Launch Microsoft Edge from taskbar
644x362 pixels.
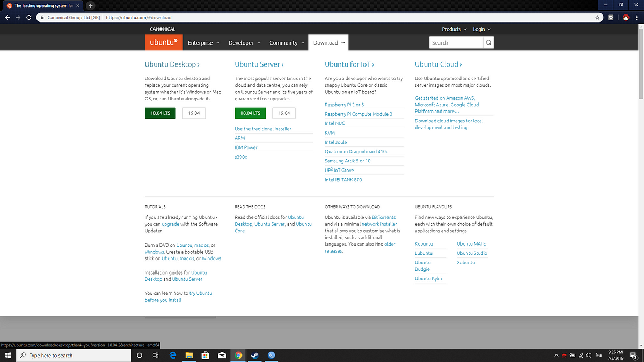click(173, 355)
